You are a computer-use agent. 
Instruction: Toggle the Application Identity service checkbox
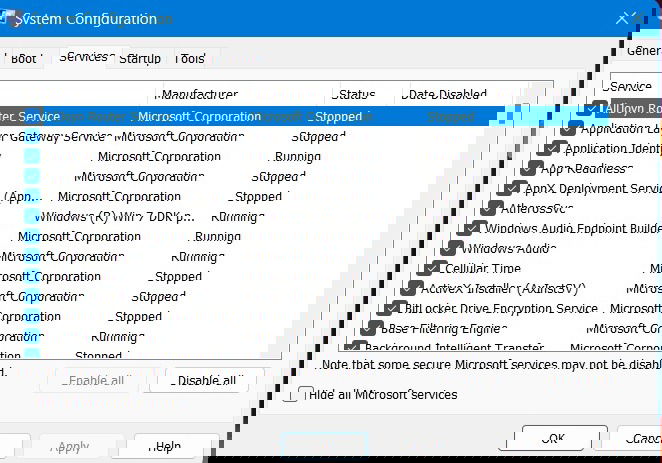(551, 149)
